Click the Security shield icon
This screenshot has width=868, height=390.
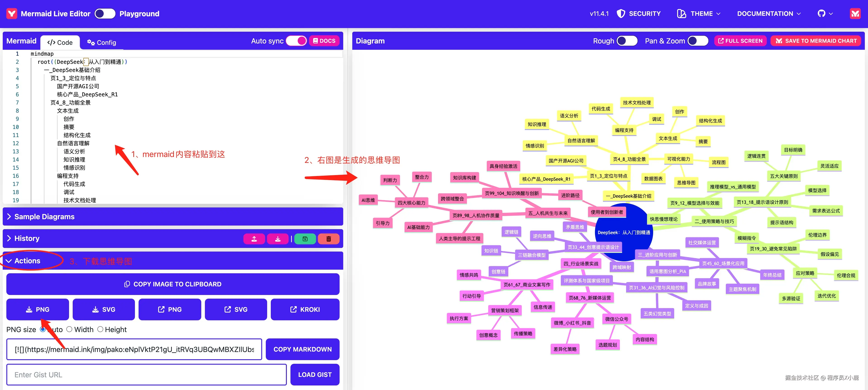click(x=621, y=14)
